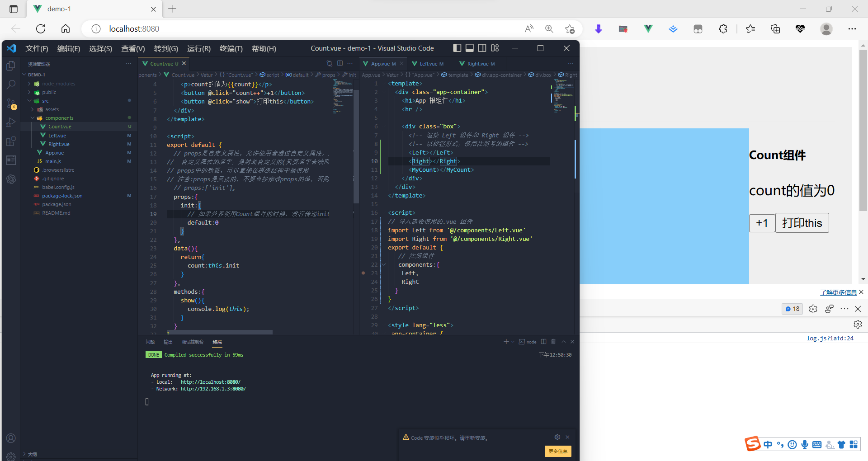Switch IME language via the 中 taskbar icon
Image resolution: width=868 pixels, height=461 pixels.
click(x=768, y=444)
